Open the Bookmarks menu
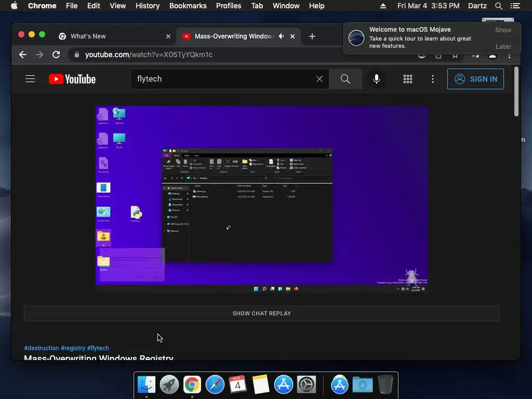532x399 pixels. click(x=188, y=6)
